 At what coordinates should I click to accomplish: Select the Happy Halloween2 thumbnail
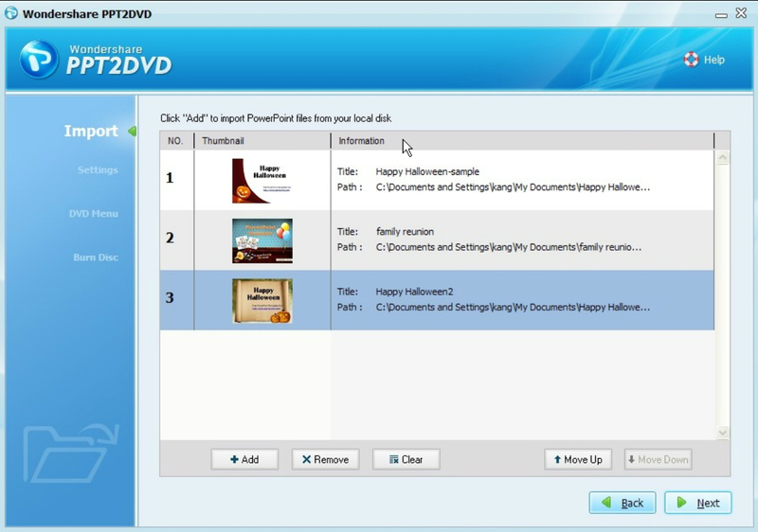pyautogui.click(x=262, y=301)
